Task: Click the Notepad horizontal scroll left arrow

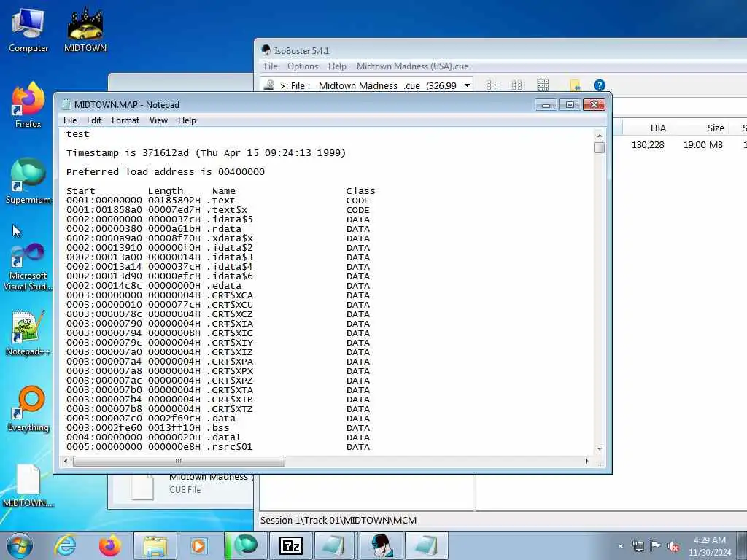Action: click(66, 461)
